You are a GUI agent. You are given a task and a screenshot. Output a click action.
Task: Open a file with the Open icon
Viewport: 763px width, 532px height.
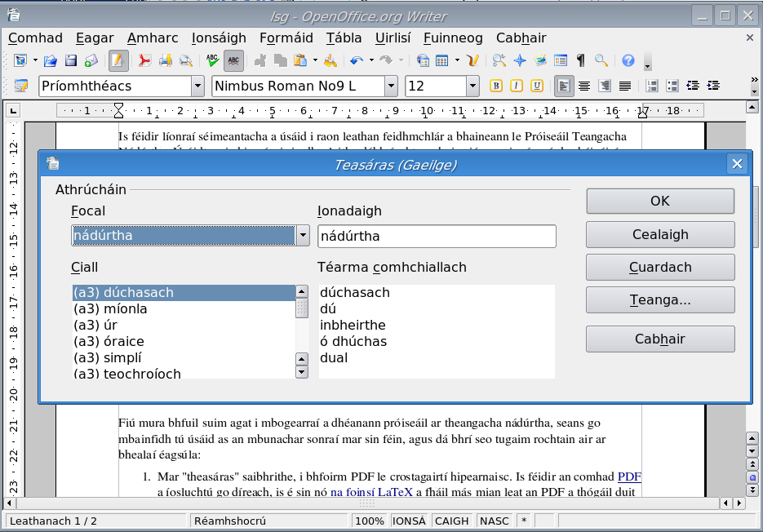[50, 61]
